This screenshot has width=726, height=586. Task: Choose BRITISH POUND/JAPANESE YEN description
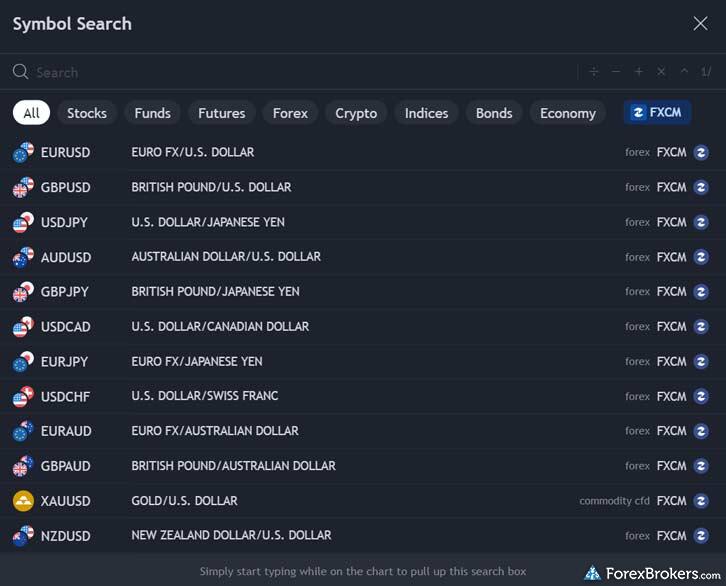215,292
